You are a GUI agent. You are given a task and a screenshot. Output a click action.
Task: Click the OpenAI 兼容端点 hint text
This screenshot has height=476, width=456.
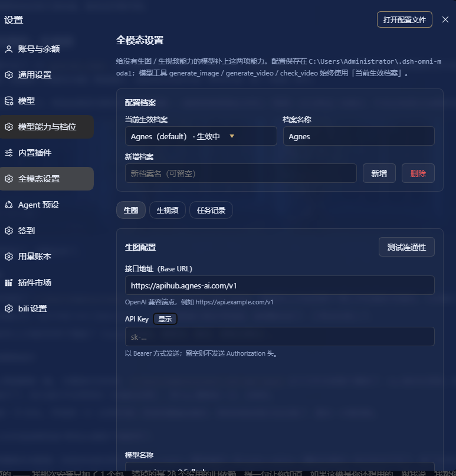(199, 302)
